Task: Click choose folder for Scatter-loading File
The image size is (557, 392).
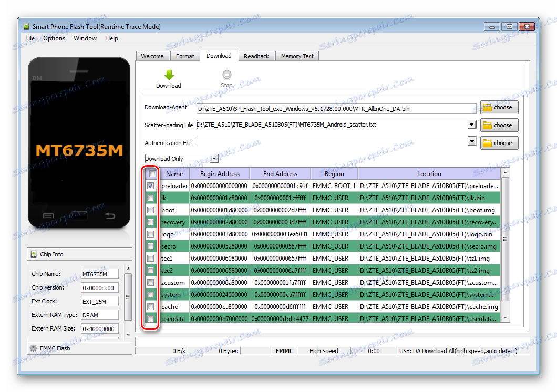Action: click(499, 125)
